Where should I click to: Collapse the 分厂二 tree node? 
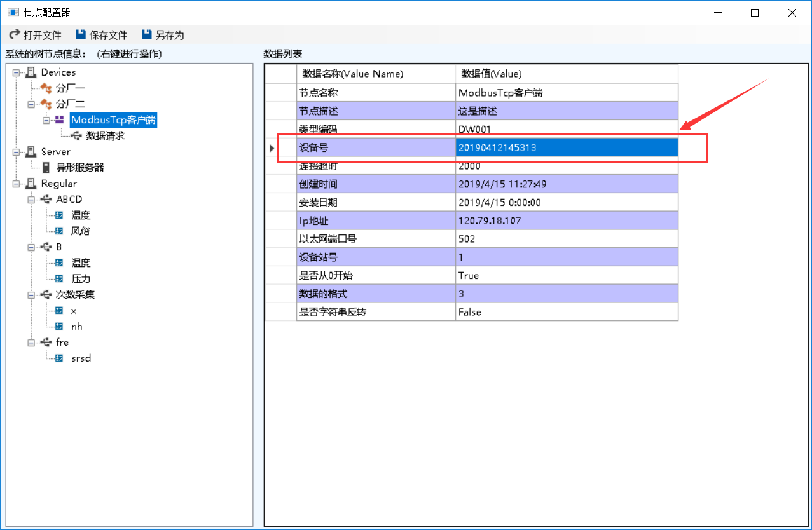31,104
